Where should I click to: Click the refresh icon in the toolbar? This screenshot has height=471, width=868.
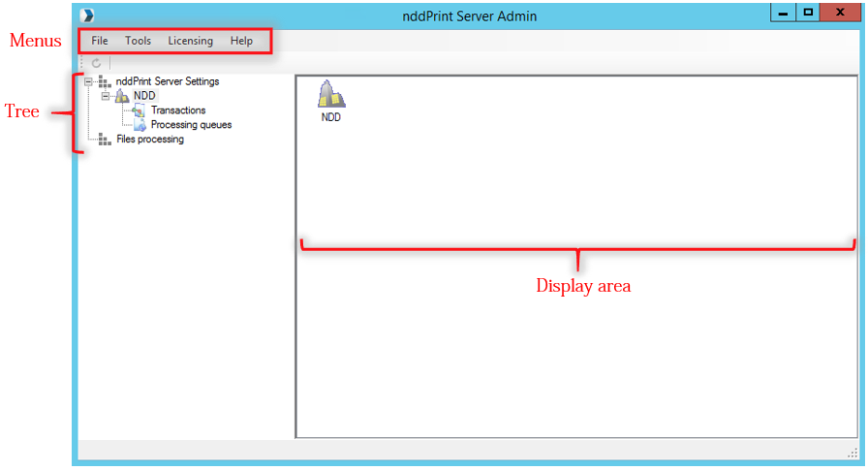96,63
